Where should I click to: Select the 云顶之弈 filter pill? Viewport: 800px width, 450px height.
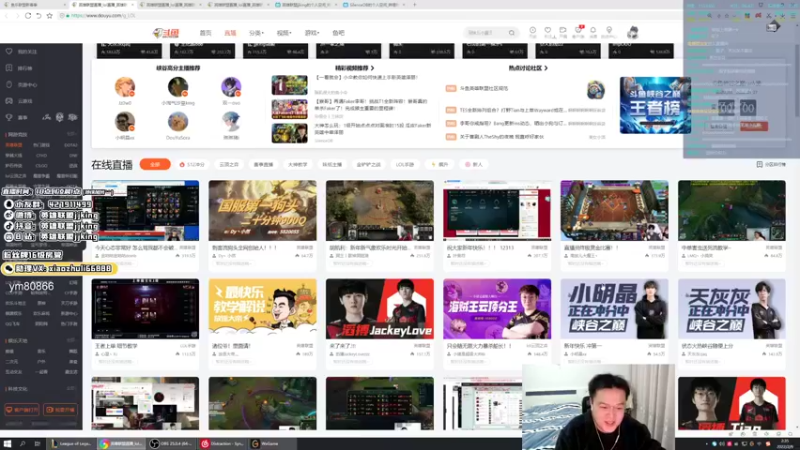coord(229,164)
